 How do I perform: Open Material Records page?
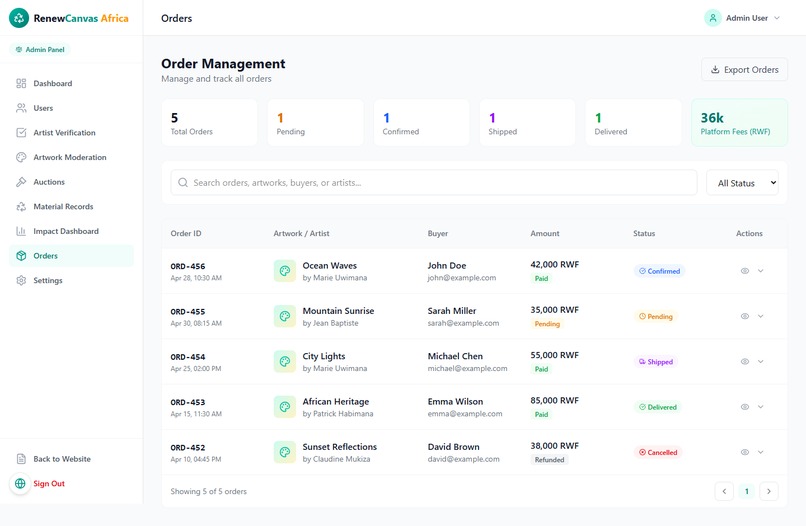coord(71,207)
